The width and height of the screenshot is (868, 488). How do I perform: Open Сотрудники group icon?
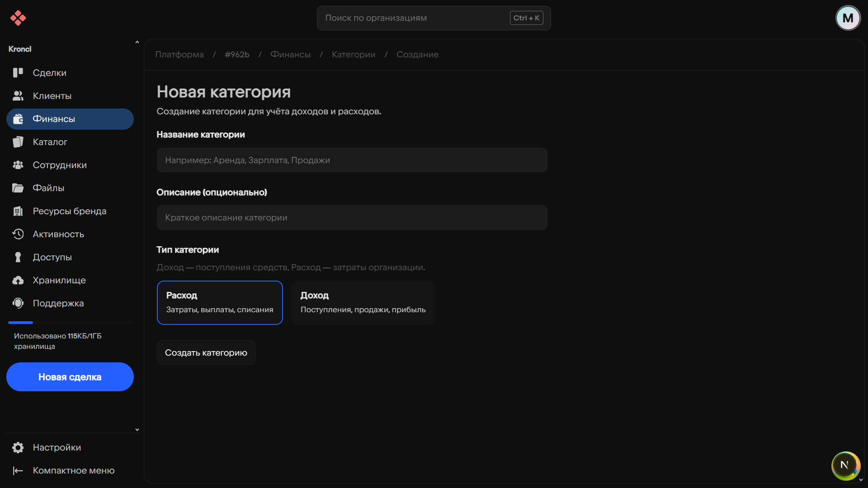click(x=18, y=165)
